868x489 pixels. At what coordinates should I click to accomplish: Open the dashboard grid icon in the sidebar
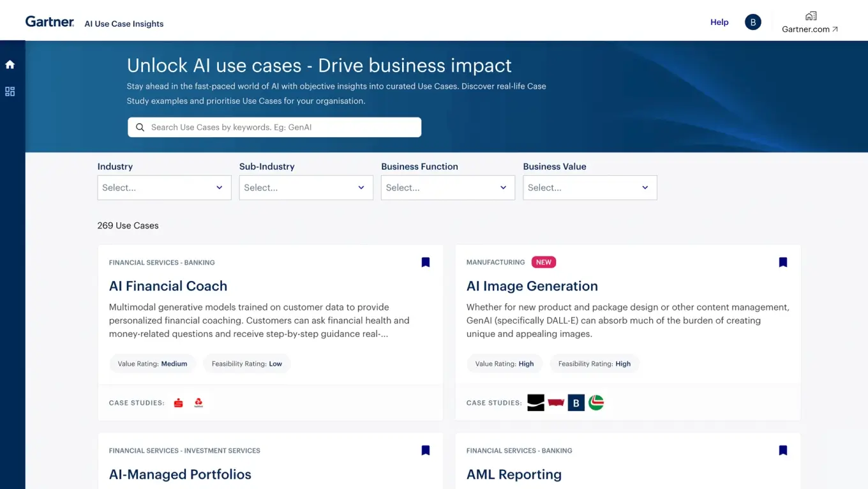(10, 91)
